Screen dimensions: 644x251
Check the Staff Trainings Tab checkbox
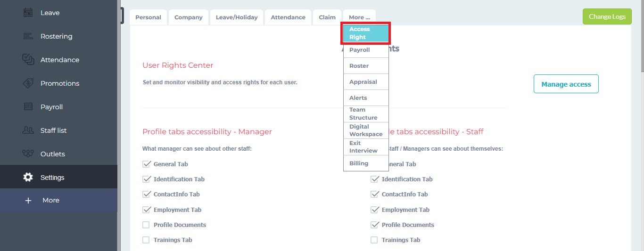coord(374,240)
